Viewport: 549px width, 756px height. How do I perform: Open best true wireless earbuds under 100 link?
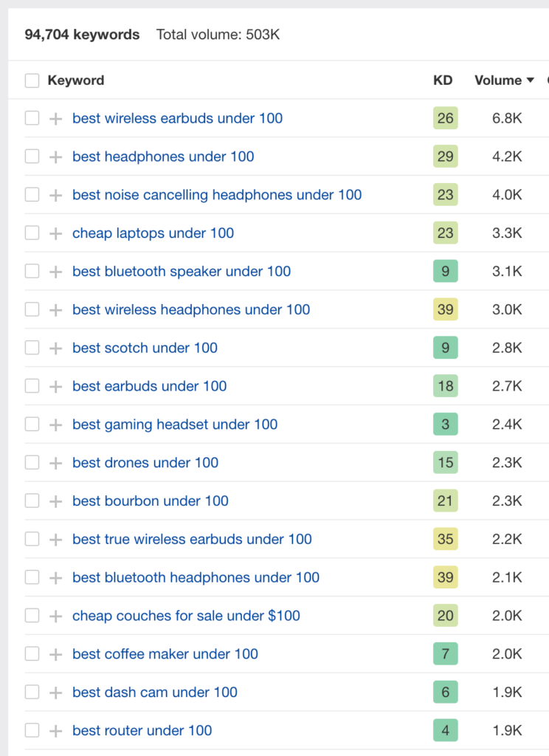(192, 539)
